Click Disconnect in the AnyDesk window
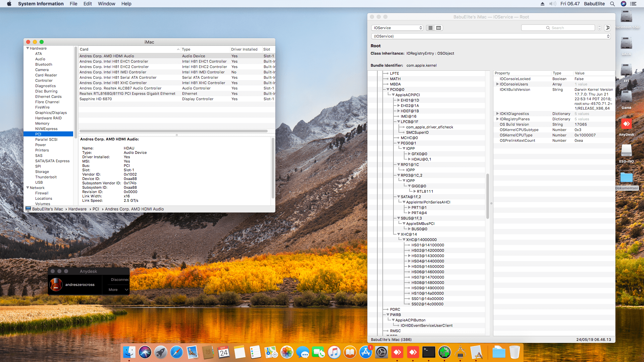 pos(120,280)
